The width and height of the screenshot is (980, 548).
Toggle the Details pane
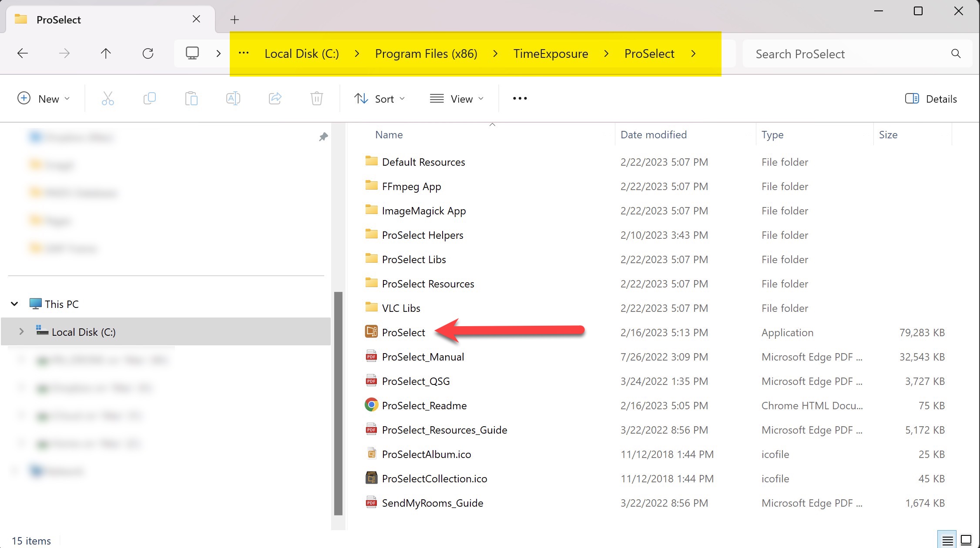[x=931, y=99]
